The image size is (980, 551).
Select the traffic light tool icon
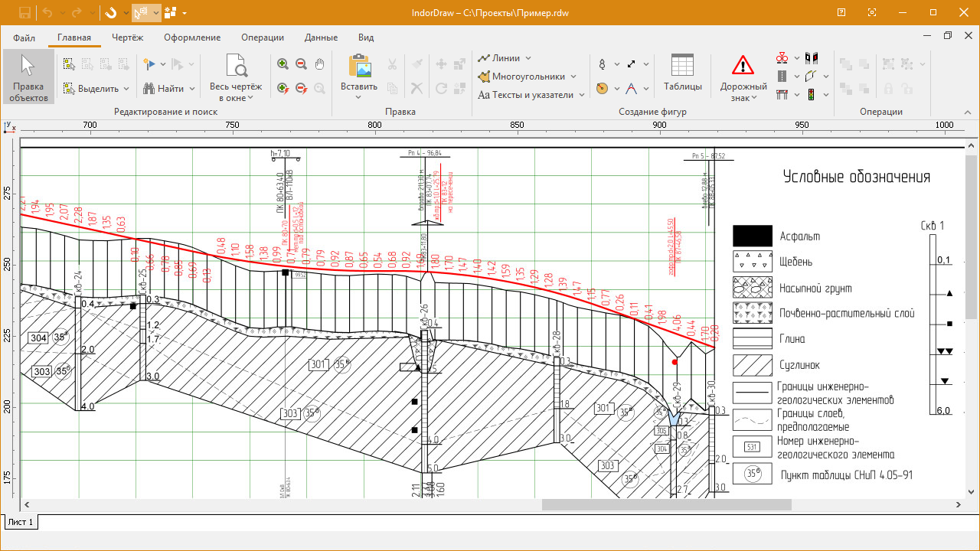click(812, 94)
